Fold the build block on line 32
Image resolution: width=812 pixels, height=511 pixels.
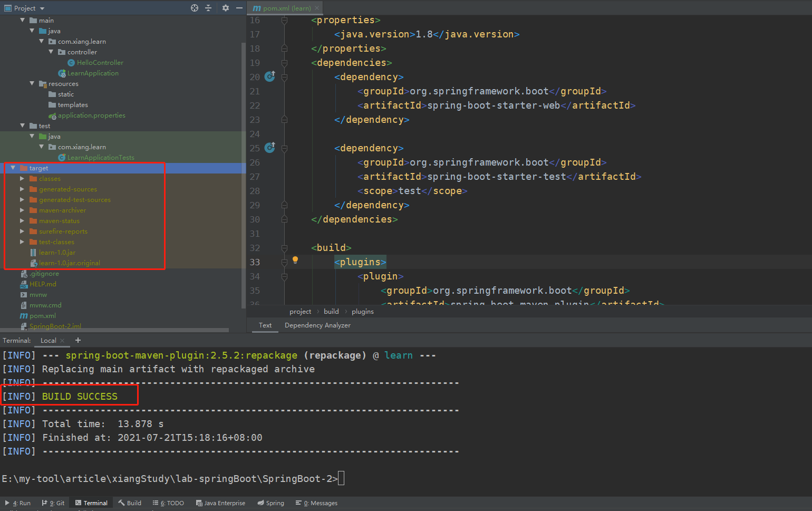(x=284, y=248)
